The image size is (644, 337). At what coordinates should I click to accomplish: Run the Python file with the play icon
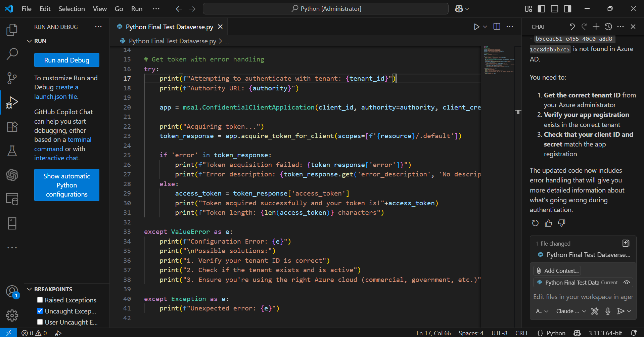[476, 27]
